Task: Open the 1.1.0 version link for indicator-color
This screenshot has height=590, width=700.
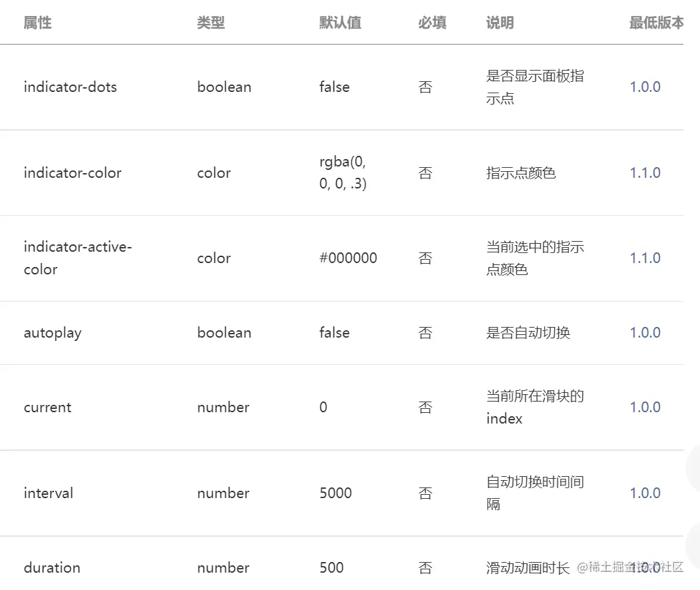Action: click(645, 172)
